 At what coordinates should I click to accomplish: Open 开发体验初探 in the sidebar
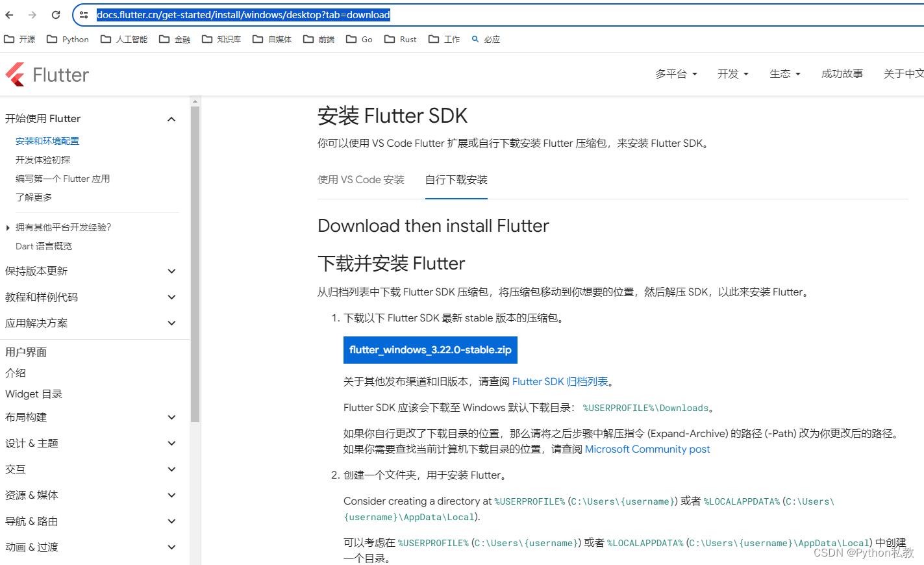(43, 160)
